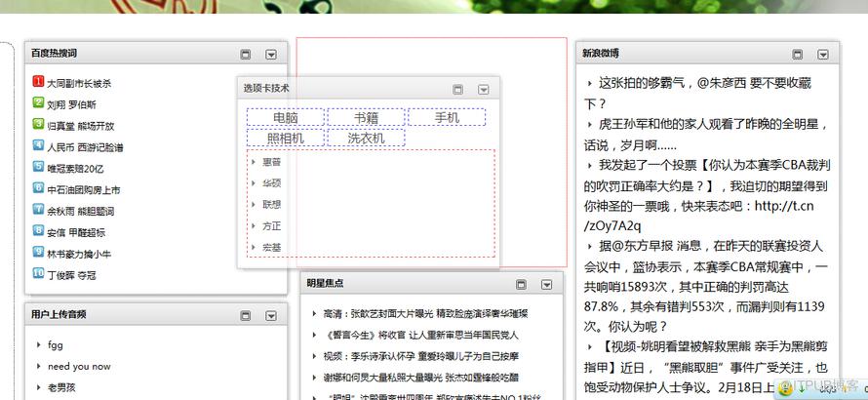Click the blue rank 10 badge
The image size is (868, 400).
pos(38,273)
